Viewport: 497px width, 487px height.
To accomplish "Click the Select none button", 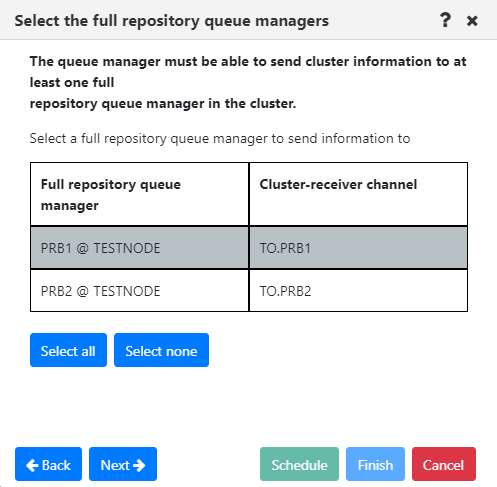I will (x=161, y=350).
